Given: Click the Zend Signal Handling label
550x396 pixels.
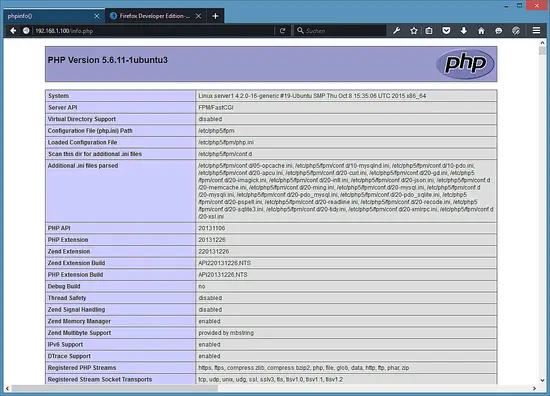Looking at the screenshot, I should coord(76,309).
